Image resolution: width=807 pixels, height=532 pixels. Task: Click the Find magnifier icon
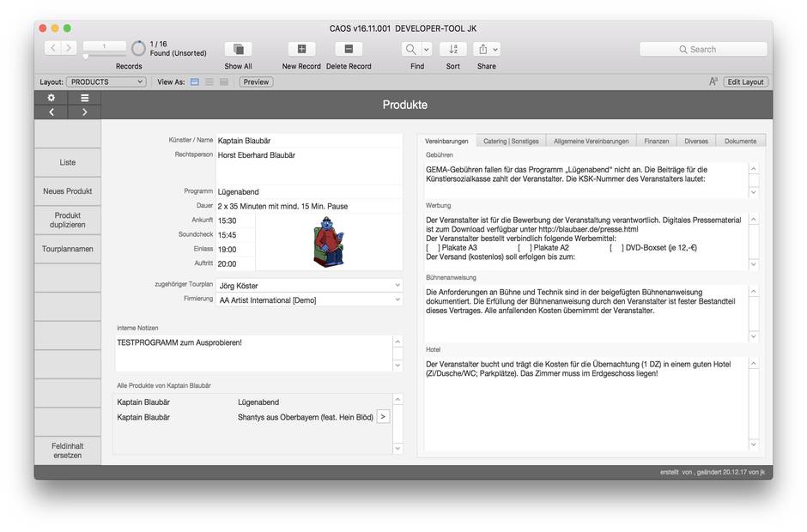(x=410, y=50)
